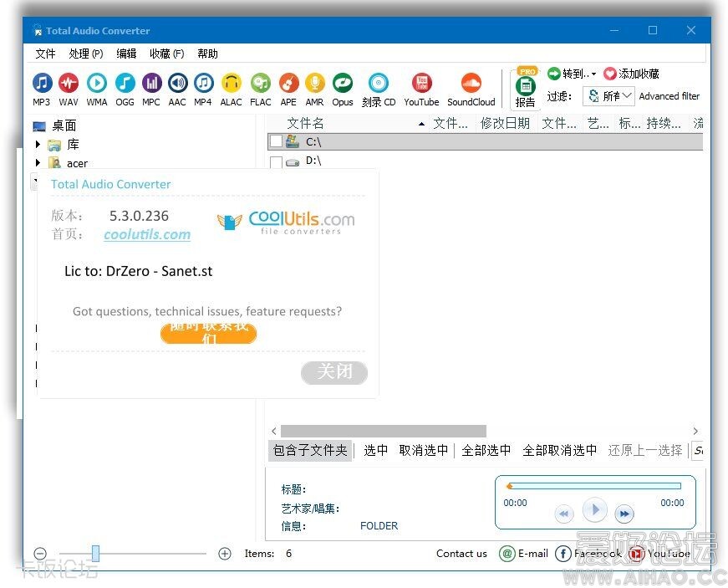Open the E-mail contact icon
This screenshot has height=588, width=728.
click(507, 553)
